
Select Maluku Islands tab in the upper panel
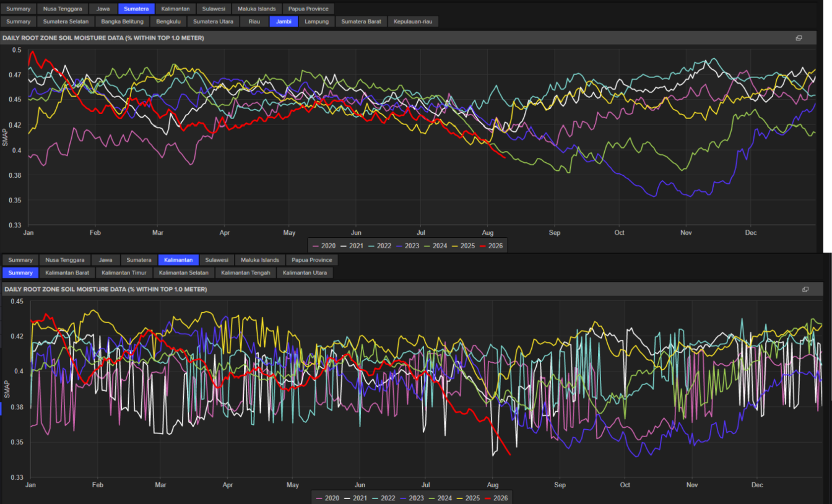click(x=256, y=9)
